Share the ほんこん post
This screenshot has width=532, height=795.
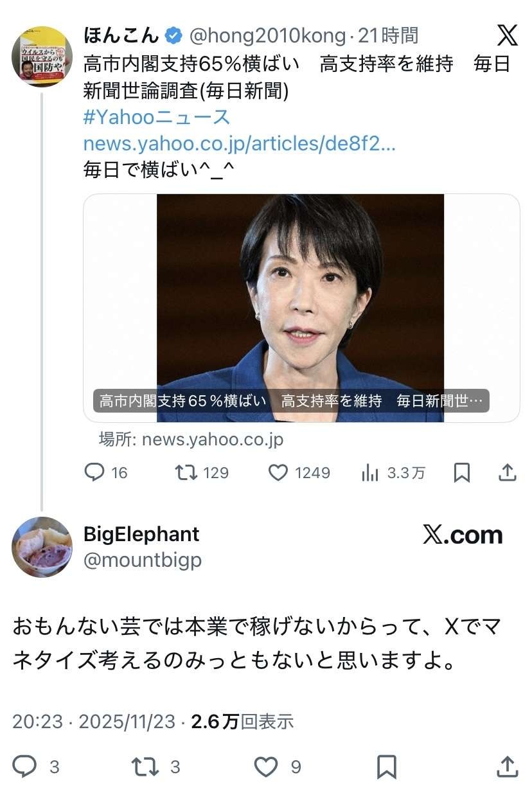[x=508, y=473]
